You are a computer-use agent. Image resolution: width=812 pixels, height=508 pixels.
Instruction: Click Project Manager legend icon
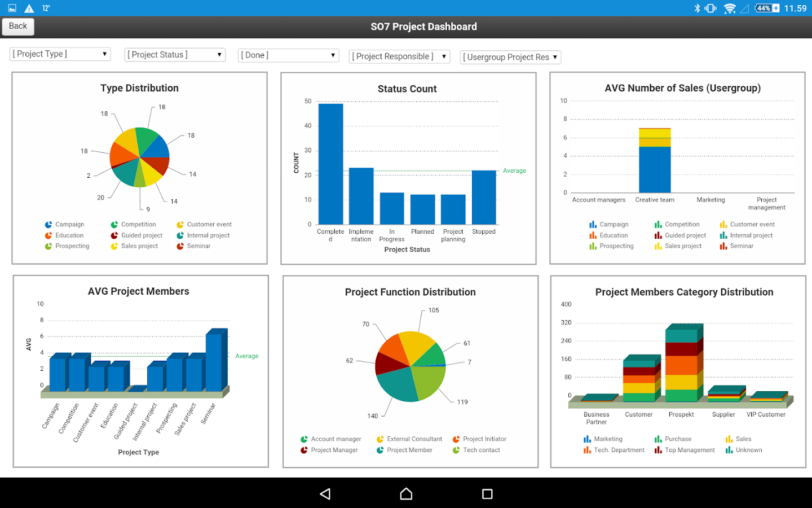(x=304, y=450)
